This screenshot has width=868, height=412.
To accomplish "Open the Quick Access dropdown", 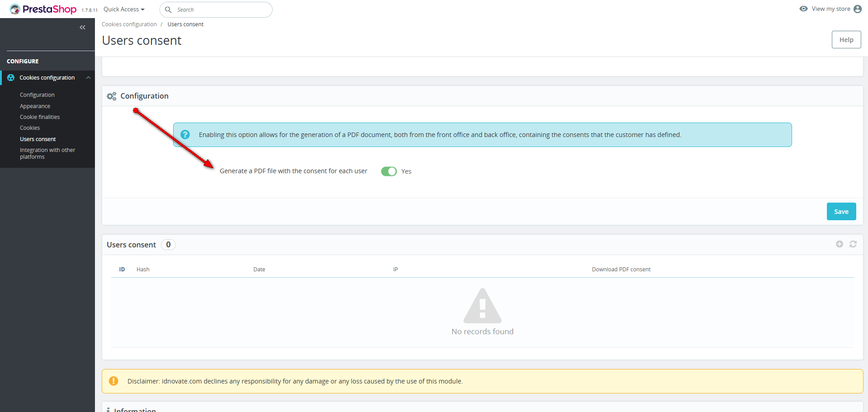I will [x=124, y=9].
